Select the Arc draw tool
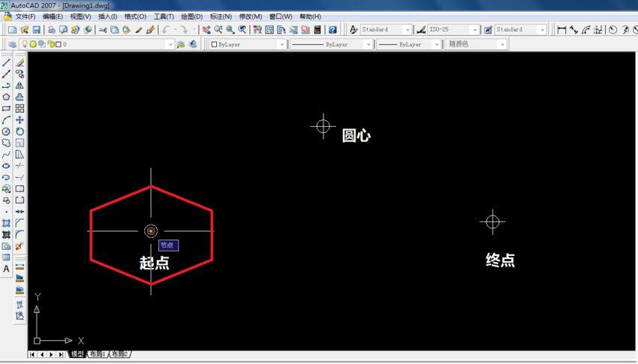 coord(6,120)
